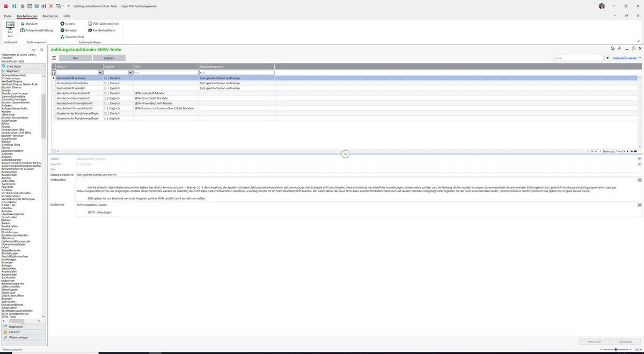Collapse the table with round chevron button
The width and height of the screenshot is (644, 354).
click(345, 154)
